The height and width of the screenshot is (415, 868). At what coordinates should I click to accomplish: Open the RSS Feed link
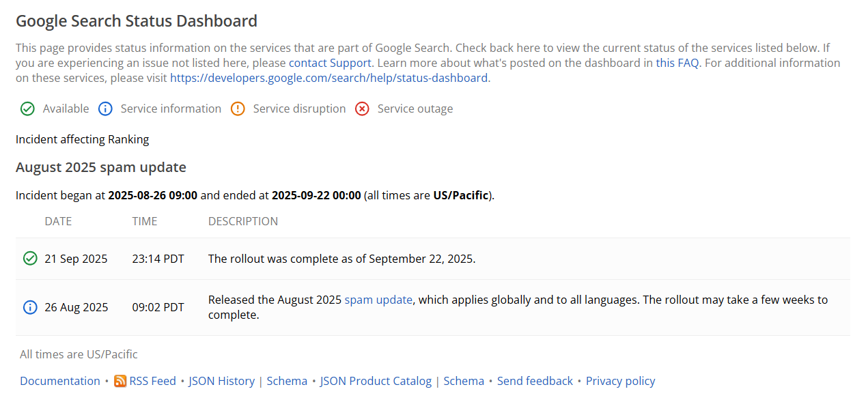click(152, 381)
